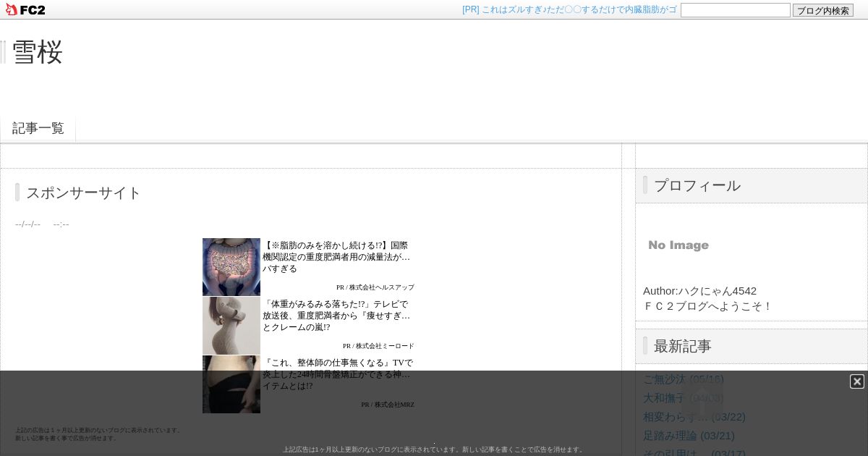Viewport: 868px width, 456px height.
Task: Open the intestine fat ad thumbnail
Action: (x=231, y=267)
